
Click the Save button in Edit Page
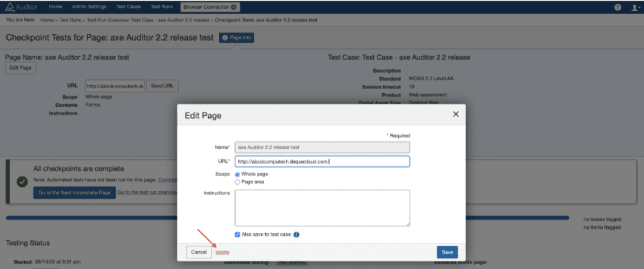pyautogui.click(x=447, y=252)
